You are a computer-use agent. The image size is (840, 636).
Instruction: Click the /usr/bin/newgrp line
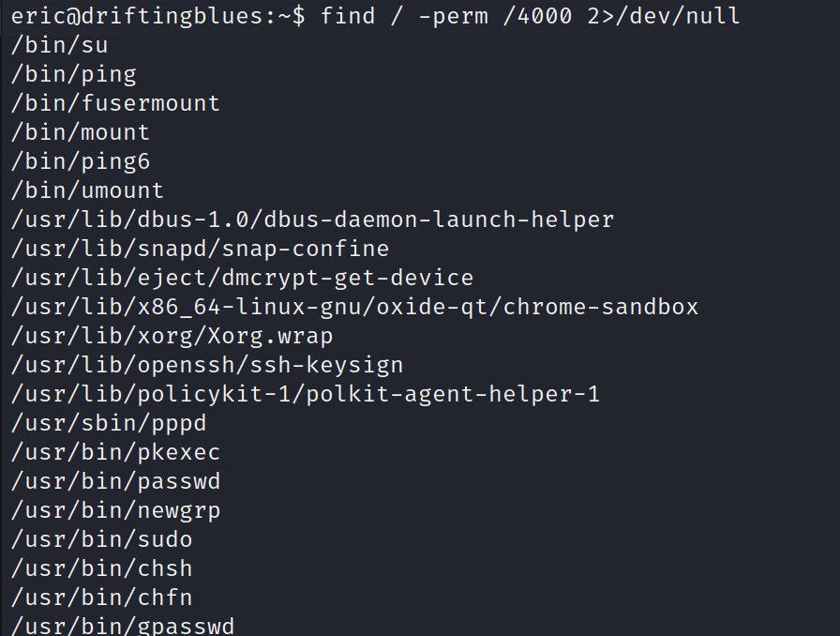[115, 510]
